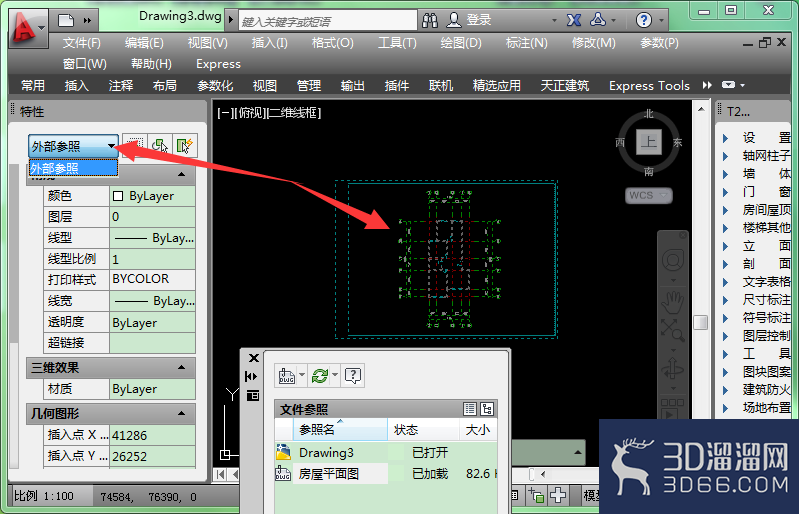799x514 pixels.
Task: Click the login user icon
Action: 453,20
